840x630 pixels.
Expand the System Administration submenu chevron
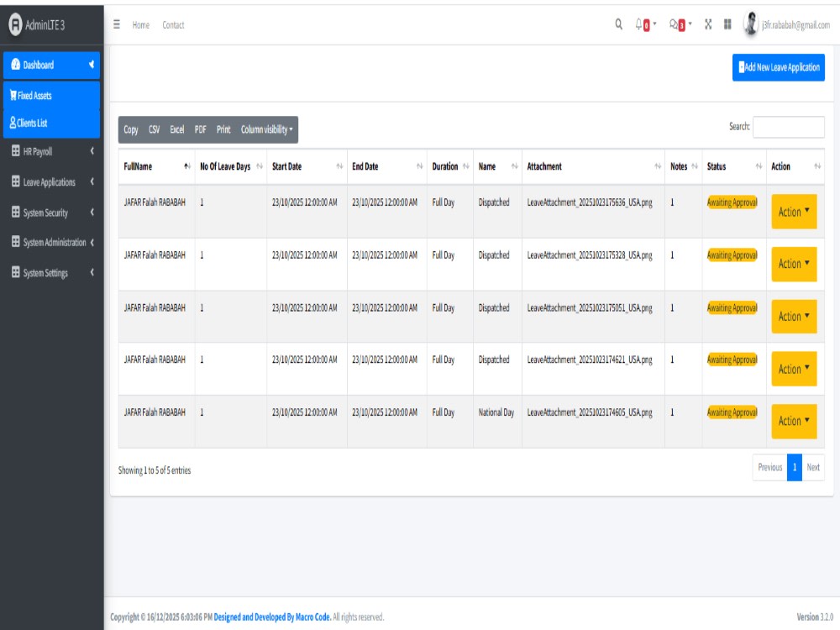pos(92,242)
